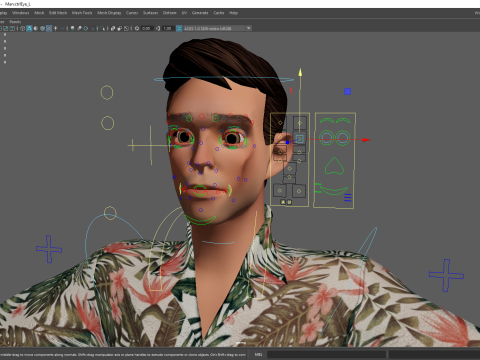This screenshot has width=480, height=360.
Task: Toggle the Safe Action overlay icon
Action: coord(5,28)
